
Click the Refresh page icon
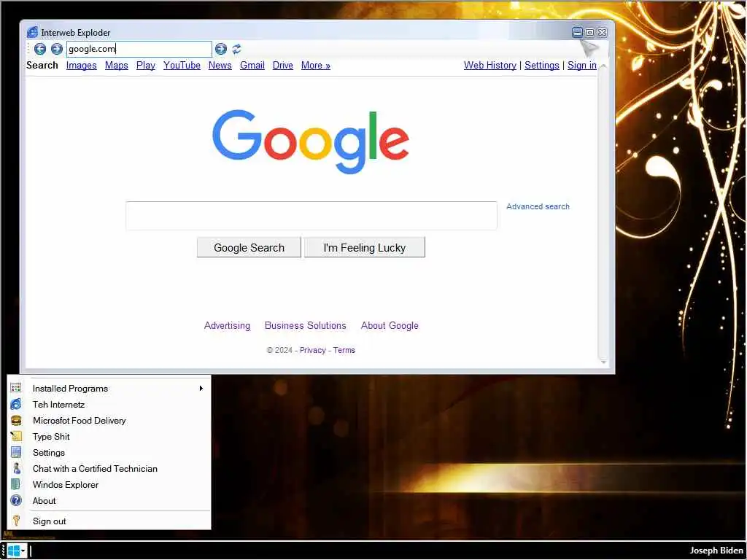237,49
